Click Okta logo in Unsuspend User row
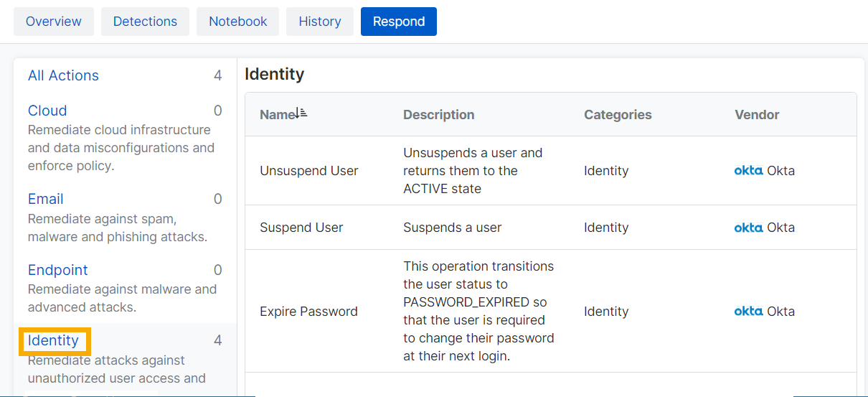Image resolution: width=868 pixels, height=397 pixels. pyautogui.click(x=748, y=171)
